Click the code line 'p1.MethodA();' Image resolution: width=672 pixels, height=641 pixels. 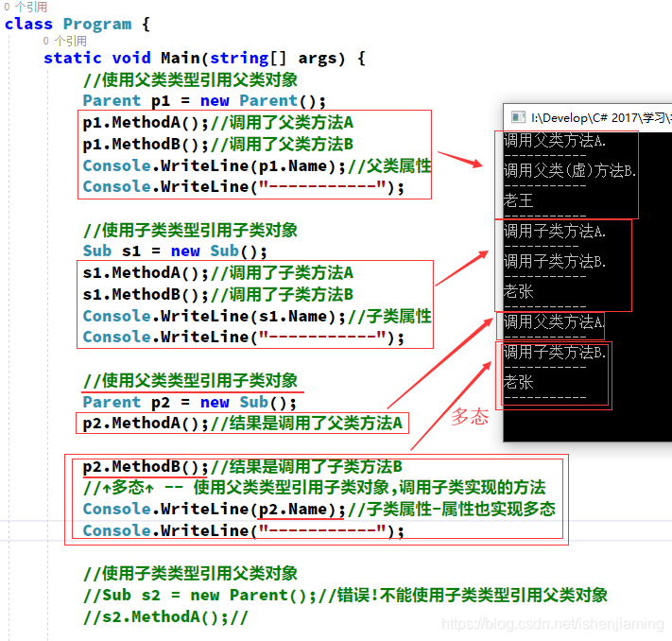146,123
